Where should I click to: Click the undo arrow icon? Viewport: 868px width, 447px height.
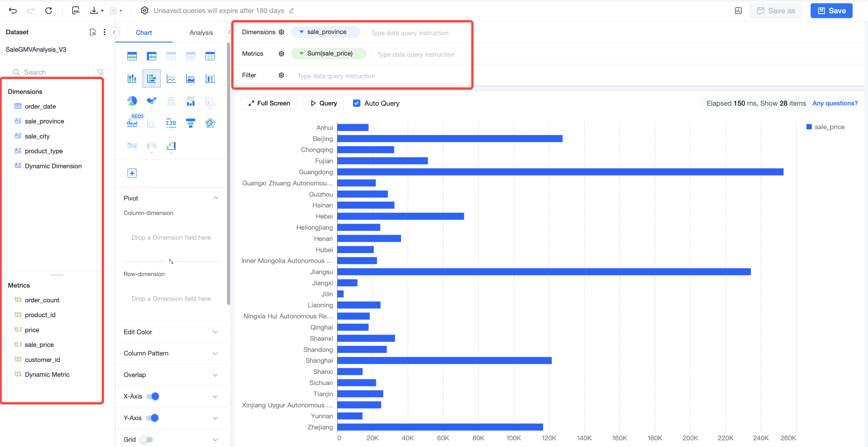coord(13,10)
